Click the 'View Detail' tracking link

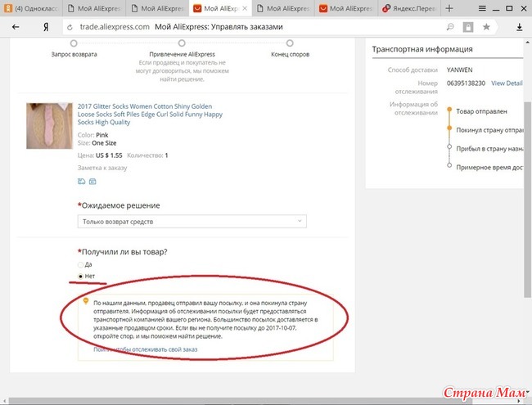click(x=507, y=83)
